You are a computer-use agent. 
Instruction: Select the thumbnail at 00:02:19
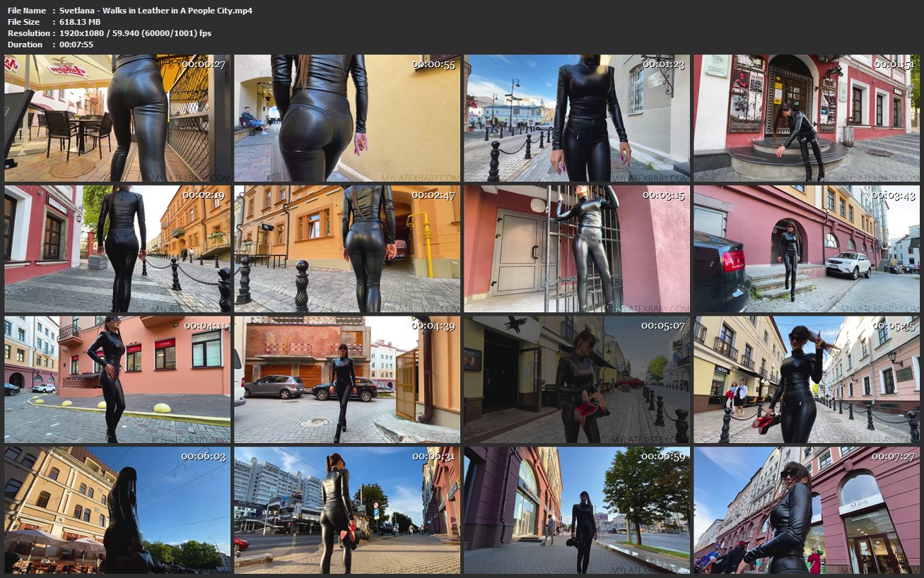pyautogui.click(x=117, y=249)
